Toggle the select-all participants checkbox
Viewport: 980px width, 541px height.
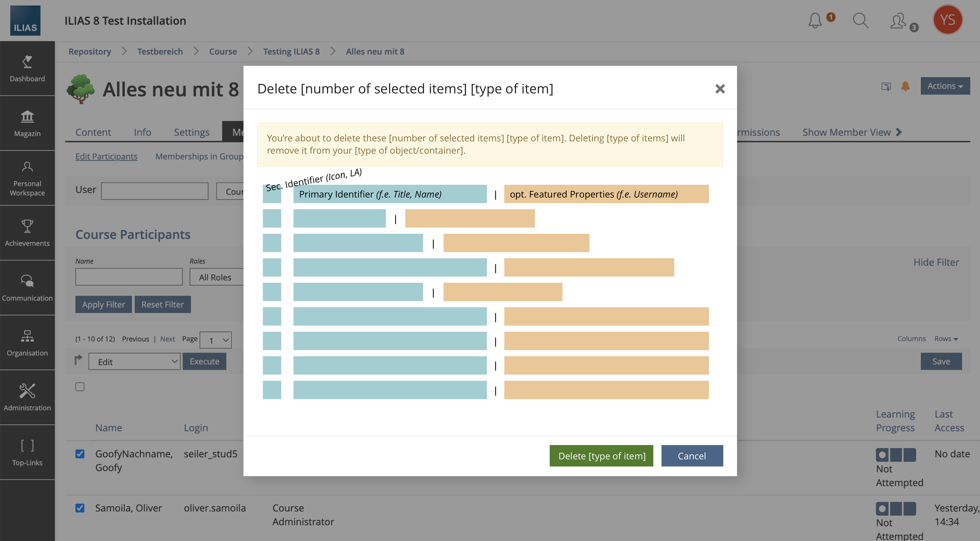click(x=80, y=387)
